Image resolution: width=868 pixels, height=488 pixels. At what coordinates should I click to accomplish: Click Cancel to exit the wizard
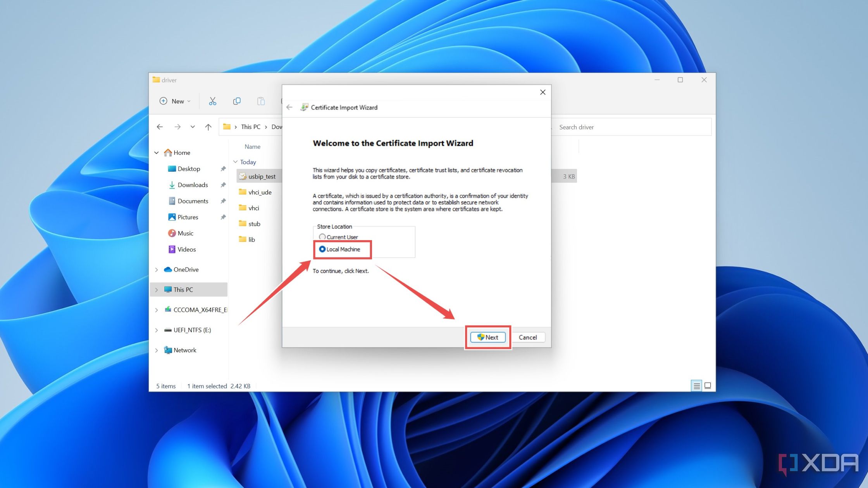pyautogui.click(x=528, y=337)
